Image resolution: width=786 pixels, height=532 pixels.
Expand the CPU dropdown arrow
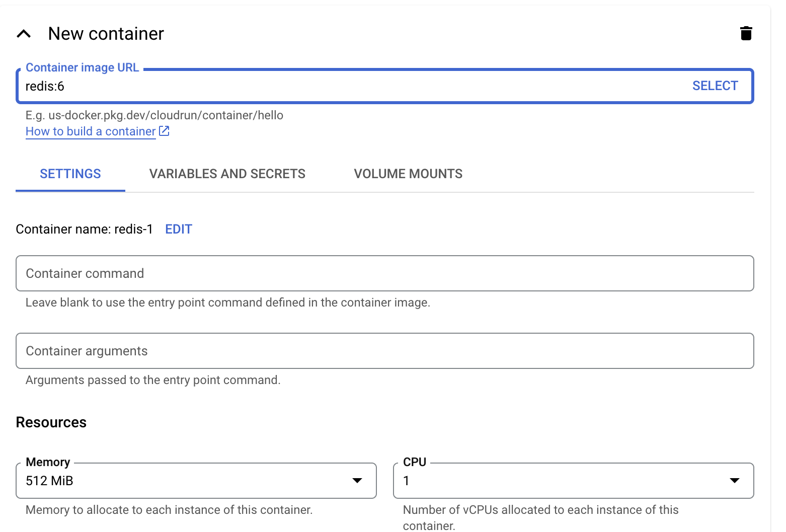click(x=734, y=481)
